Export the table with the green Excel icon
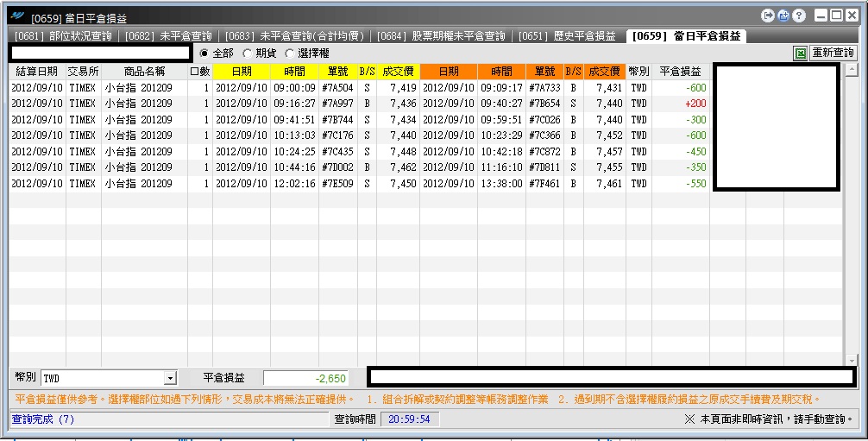 click(800, 54)
